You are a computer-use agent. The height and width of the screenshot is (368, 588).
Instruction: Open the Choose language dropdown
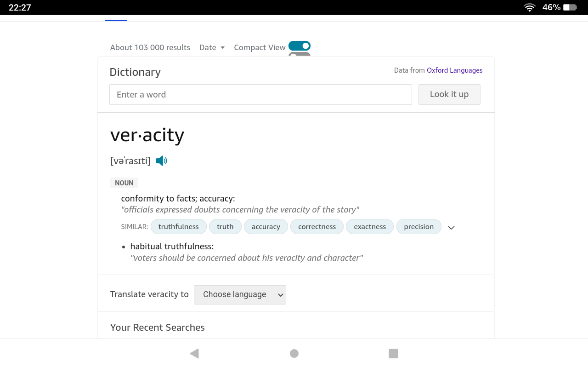[240, 295]
